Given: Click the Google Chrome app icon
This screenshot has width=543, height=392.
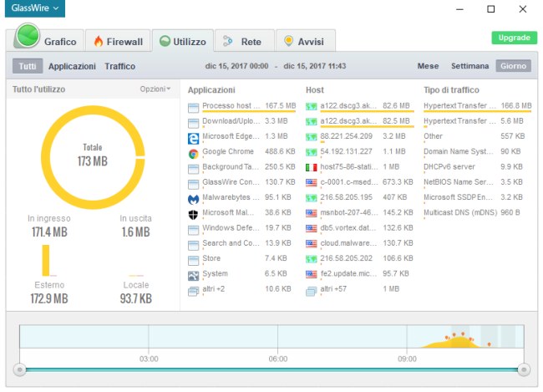Looking at the screenshot, I should click(193, 154).
